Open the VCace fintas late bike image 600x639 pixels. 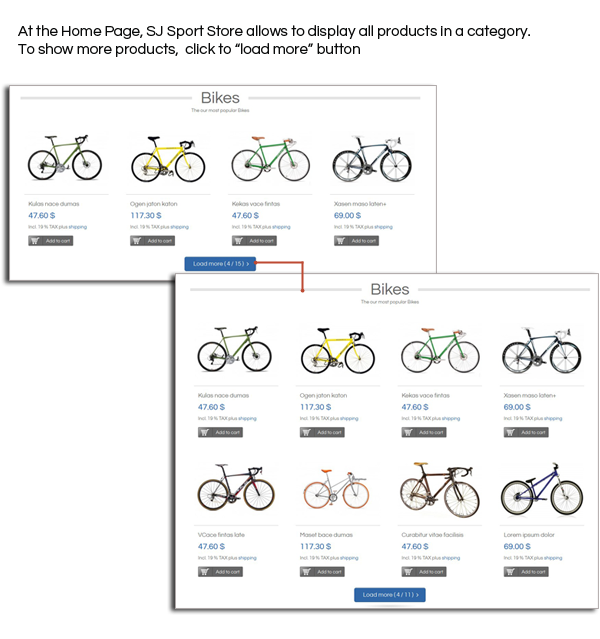click(x=235, y=492)
